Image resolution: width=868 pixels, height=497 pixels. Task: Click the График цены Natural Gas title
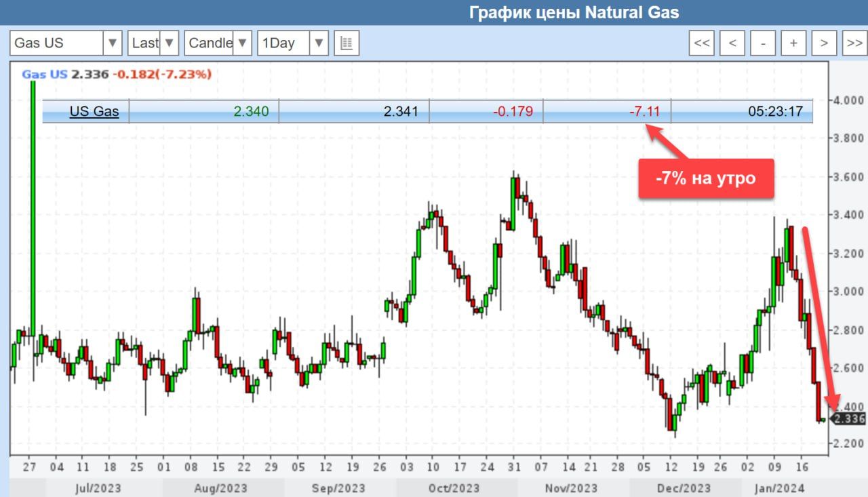(574, 13)
